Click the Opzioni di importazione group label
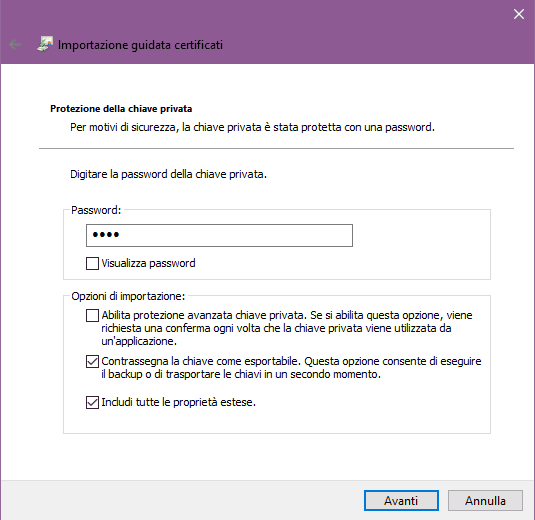Screen dimensions: 535x520 pos(128,296)
